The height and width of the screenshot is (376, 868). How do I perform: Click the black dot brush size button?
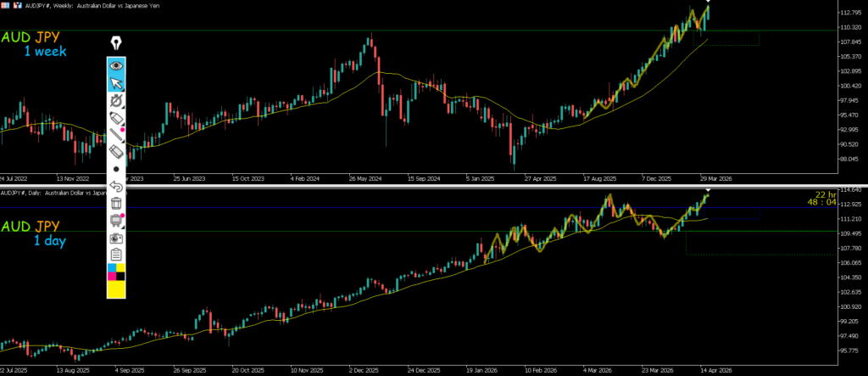116,169
